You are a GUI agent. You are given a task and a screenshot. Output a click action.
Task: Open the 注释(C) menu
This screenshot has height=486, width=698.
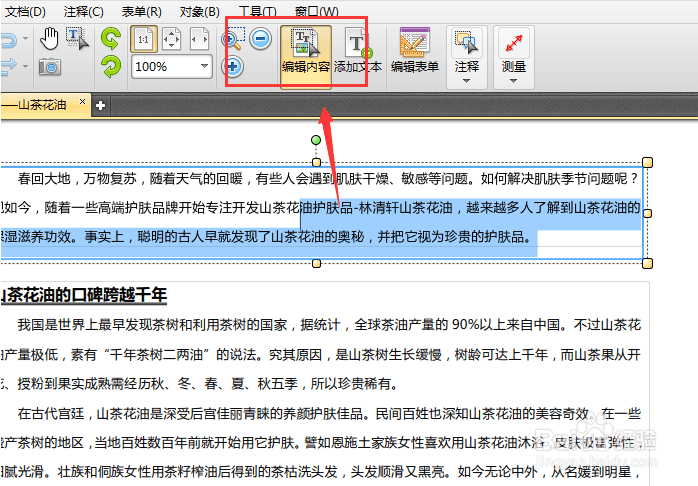click(83, 11)
